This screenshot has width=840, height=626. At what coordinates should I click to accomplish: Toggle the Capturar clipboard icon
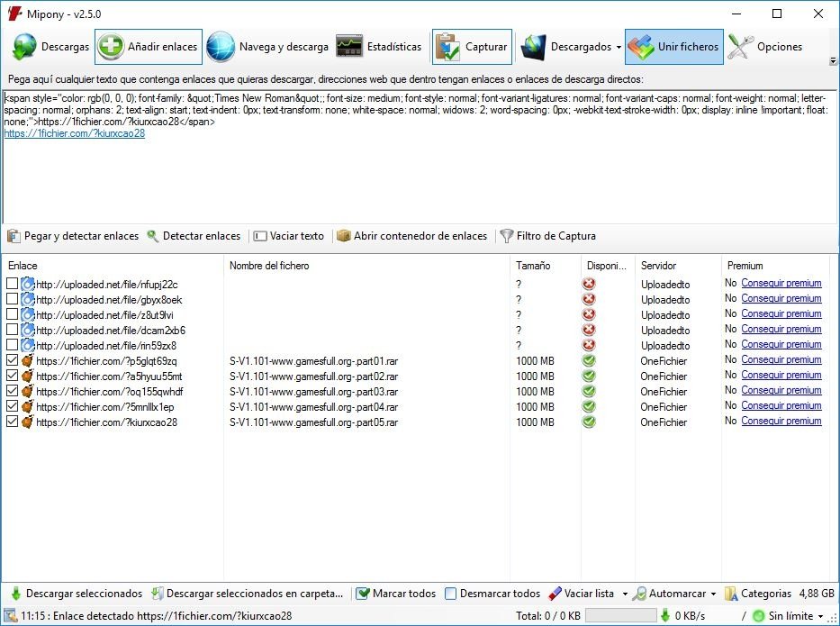point(447,47)
